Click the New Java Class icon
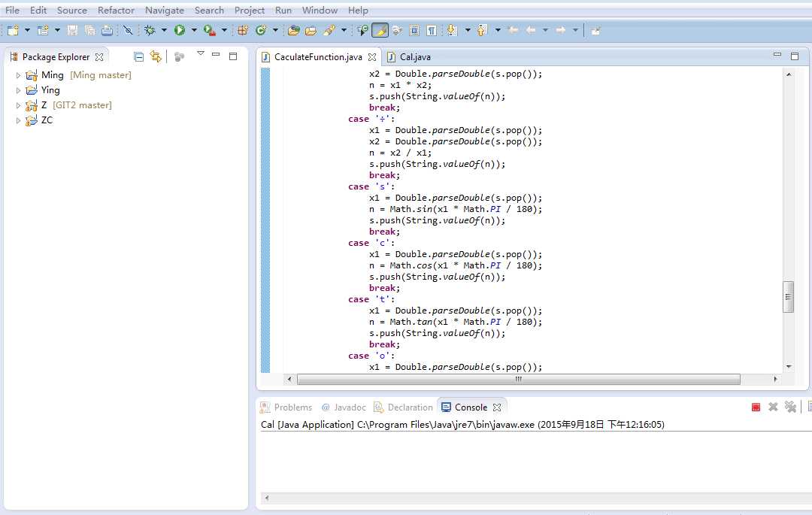The width and height of the screenshot is (812, 515). 260,31
